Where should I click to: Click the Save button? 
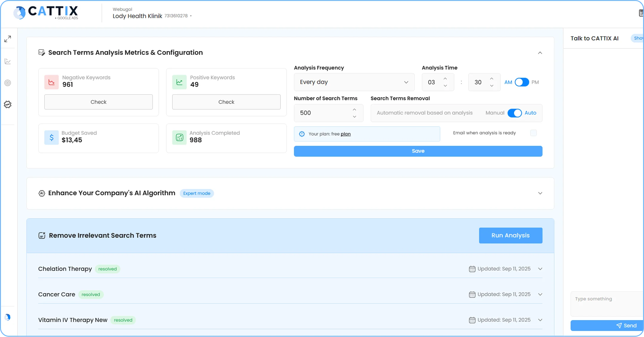[418, 151]
